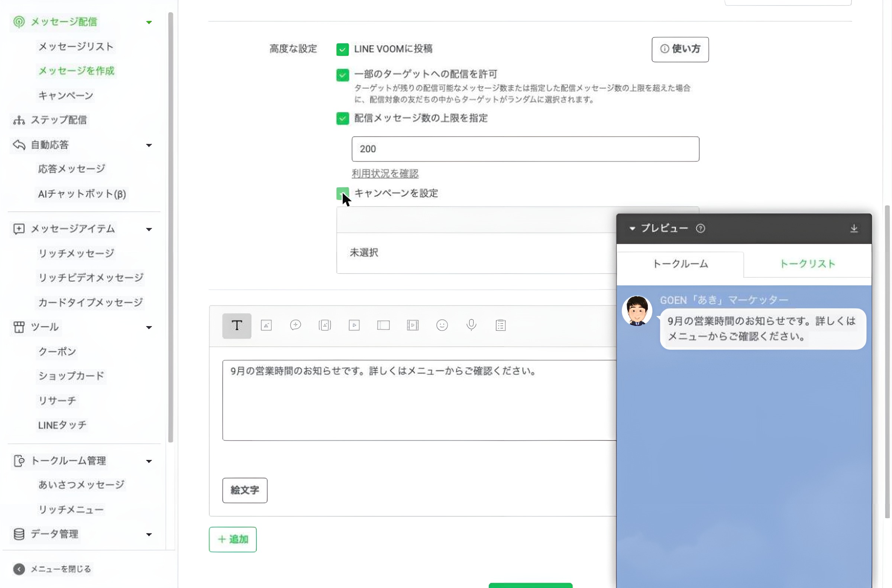The width and height of the screenshot is (892, 588).
Task: Open キャンペーン in the sidebar
Action: [x=66, y=96]
